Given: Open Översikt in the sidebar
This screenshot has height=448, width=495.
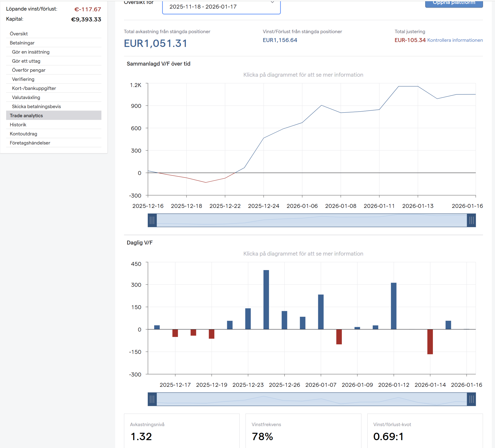Looking at the screenshot, I should (19, 34).
